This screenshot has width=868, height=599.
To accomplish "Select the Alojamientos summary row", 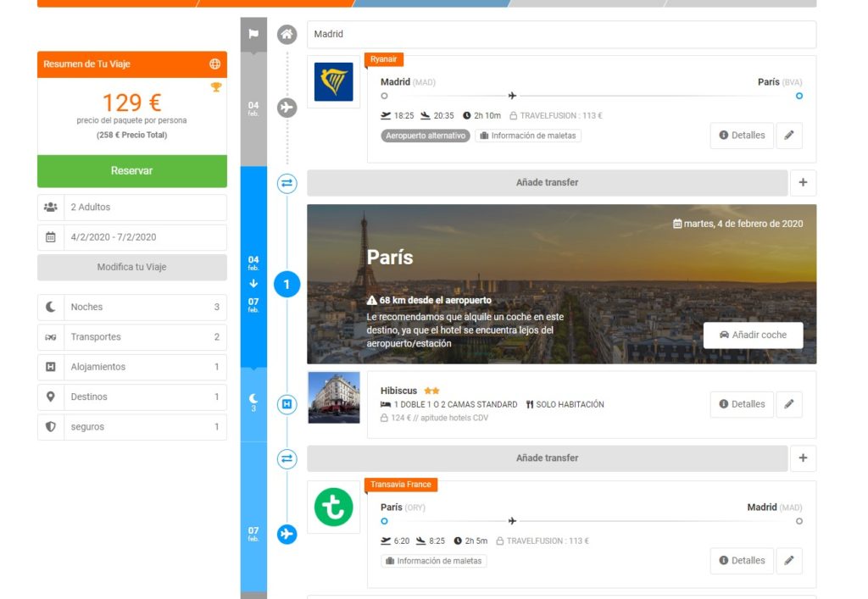I will point(132,367).
